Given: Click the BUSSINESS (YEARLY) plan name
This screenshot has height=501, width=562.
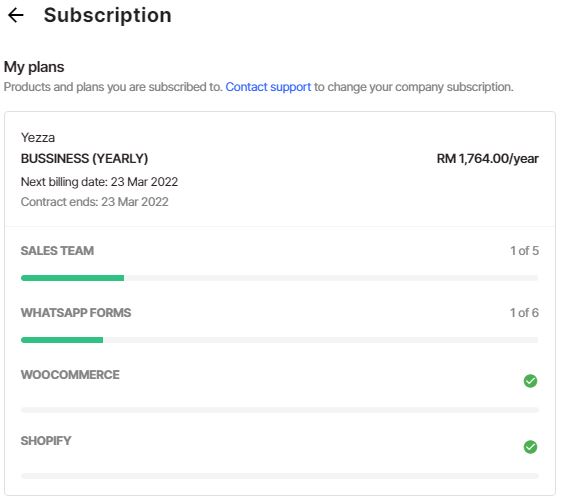Looking at the screenshot, I should 85,159.
